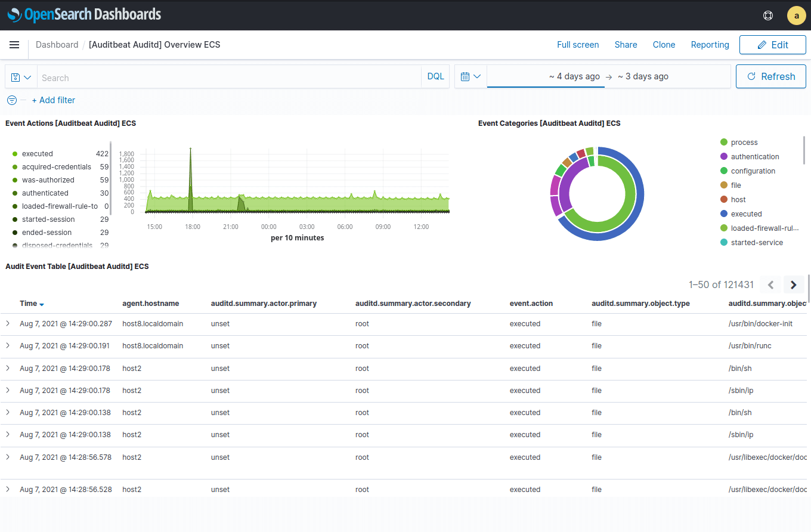Open the help icon in the top bar
The image size is (811, 532).
click(x=768, y=15)
